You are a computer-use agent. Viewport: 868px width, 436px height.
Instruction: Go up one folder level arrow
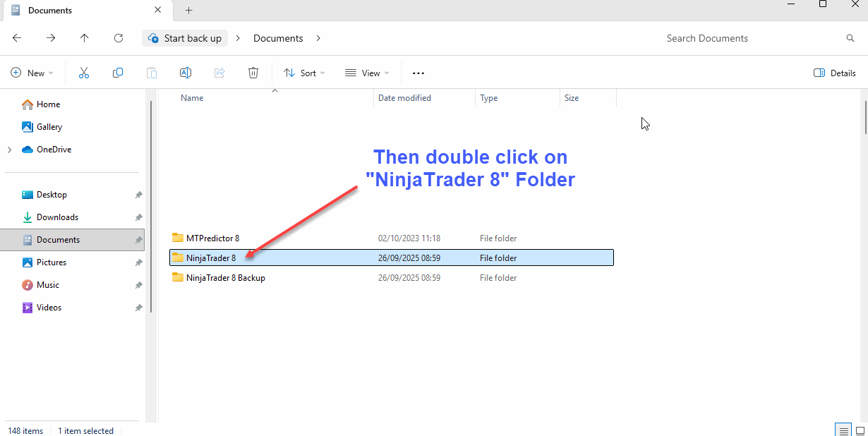point(85,38)
